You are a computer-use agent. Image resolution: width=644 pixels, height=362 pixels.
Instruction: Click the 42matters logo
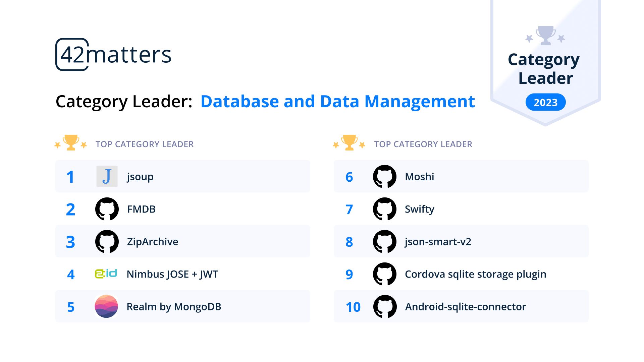pyautogui.click(x=113, y=55)
